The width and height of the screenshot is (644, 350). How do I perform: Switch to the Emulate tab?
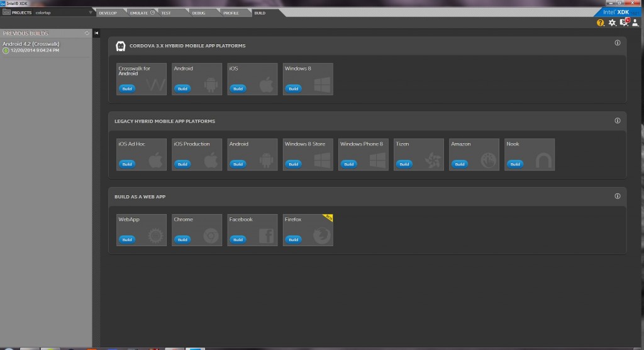pyautogui.click(x=139, y=13)
